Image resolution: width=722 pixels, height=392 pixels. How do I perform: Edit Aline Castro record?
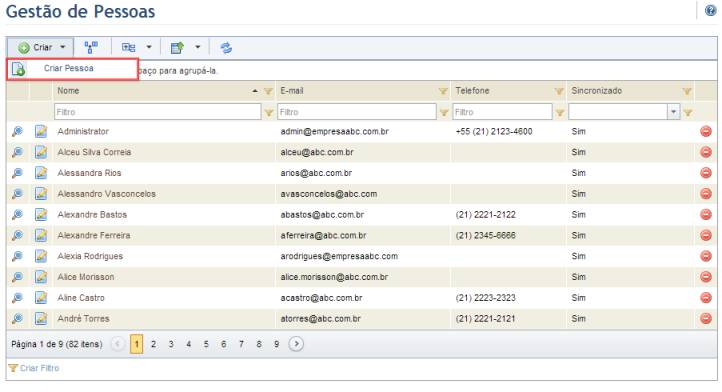[41, 298]
